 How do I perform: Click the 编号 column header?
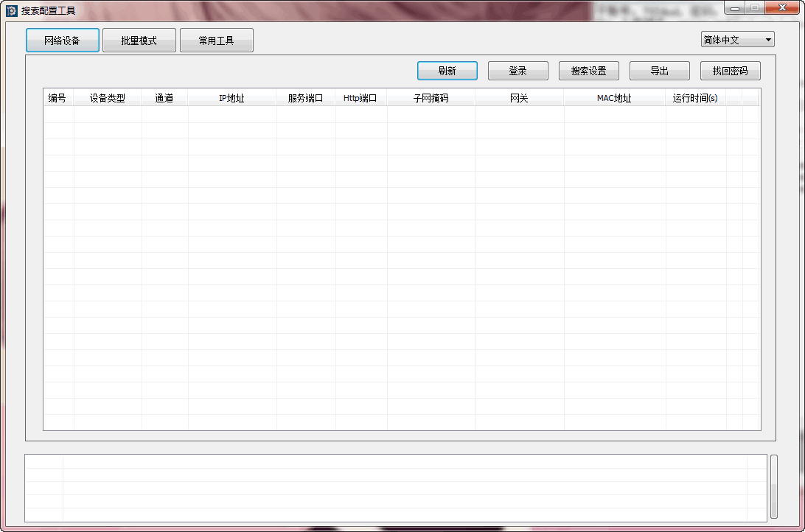57,97
